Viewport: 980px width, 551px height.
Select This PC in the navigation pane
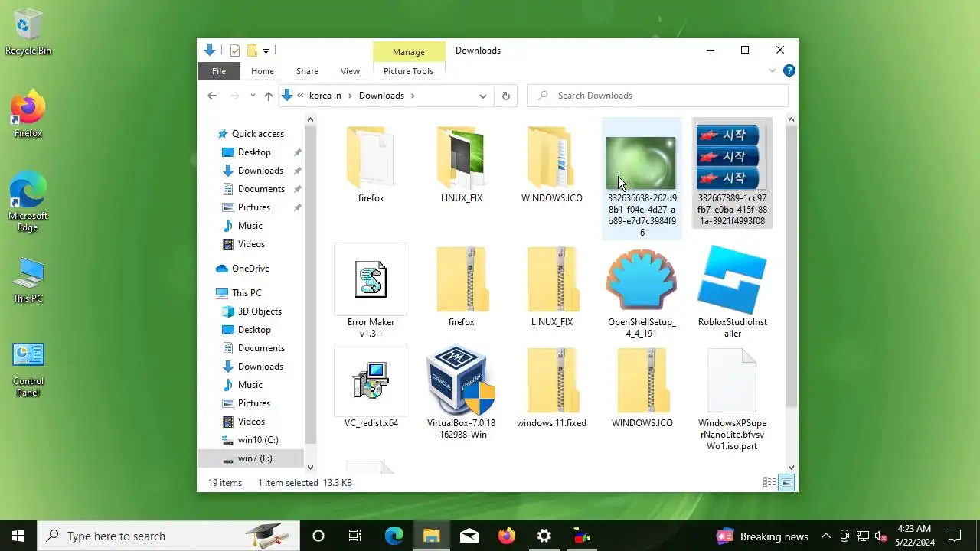click(x=247, y=293)
